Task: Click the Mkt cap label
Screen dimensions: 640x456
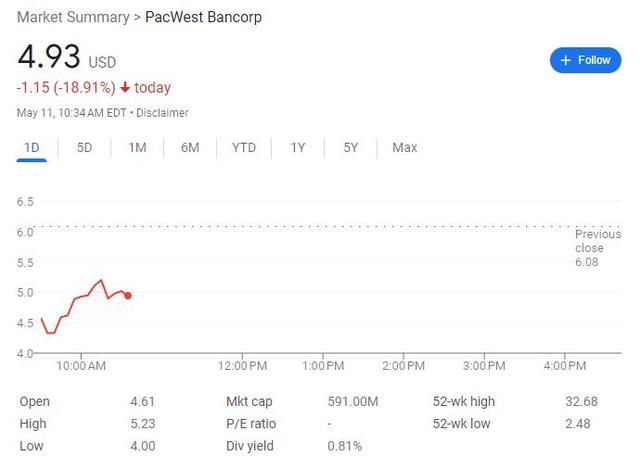Action: 249,402
